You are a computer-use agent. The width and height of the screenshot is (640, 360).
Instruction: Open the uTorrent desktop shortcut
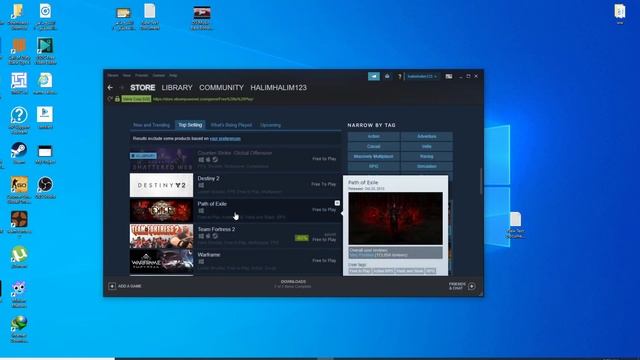pyautogui.click(x=19, y=257)
